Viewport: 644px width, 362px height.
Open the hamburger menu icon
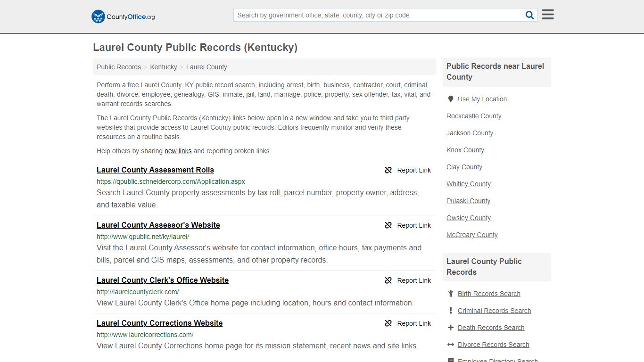coord(548,15)
